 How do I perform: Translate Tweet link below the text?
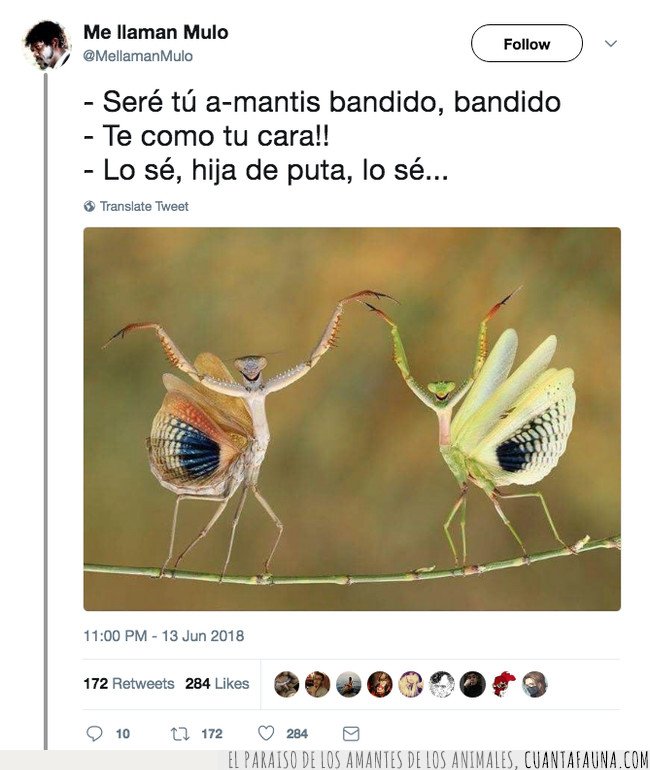(144, 206)
